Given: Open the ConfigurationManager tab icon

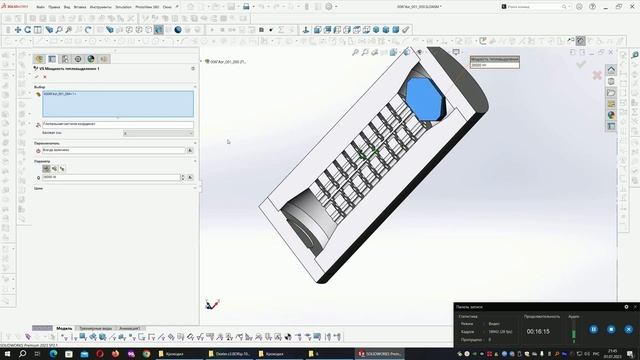Looking at the screenshot, I should tap(65, 59).
